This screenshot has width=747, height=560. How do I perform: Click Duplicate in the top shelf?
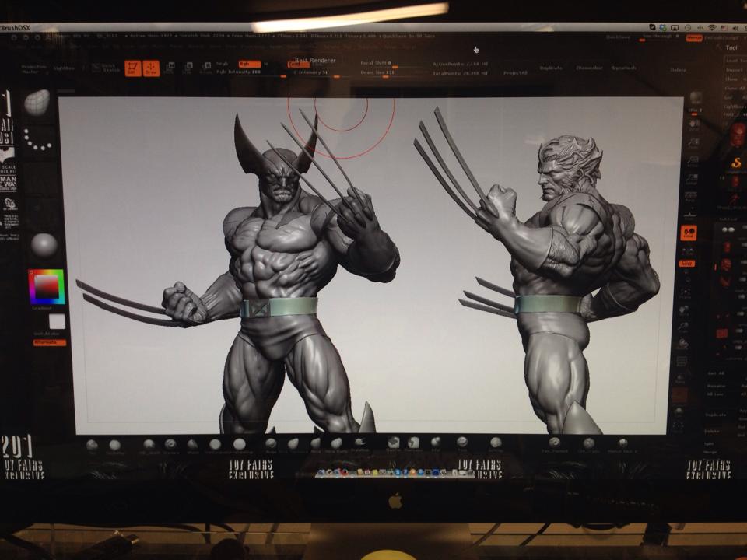point(551,68)
